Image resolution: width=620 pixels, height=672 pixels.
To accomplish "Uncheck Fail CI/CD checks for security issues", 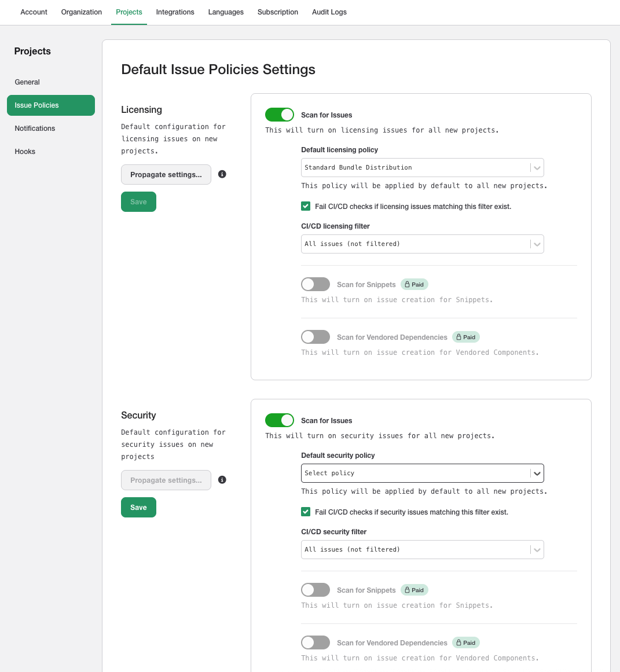I will (x=306, y=512).
